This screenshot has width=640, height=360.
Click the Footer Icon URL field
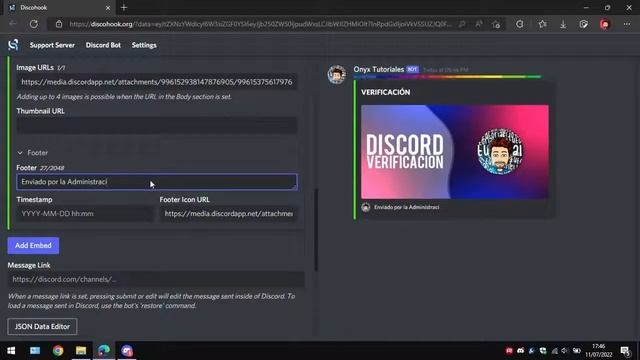229,214
